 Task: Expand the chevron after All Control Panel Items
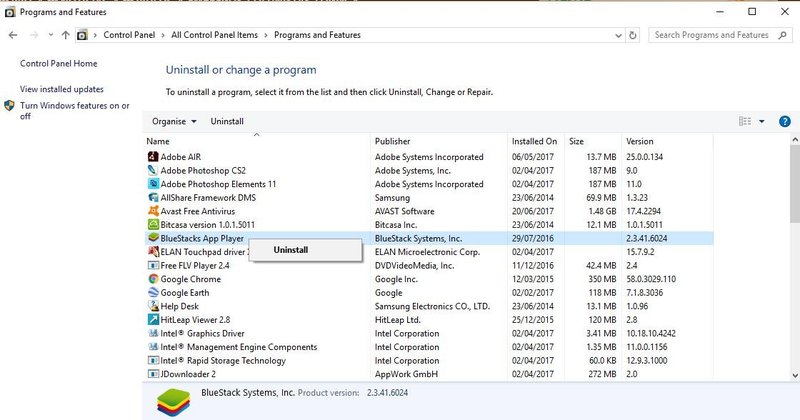tap(266, 35)
